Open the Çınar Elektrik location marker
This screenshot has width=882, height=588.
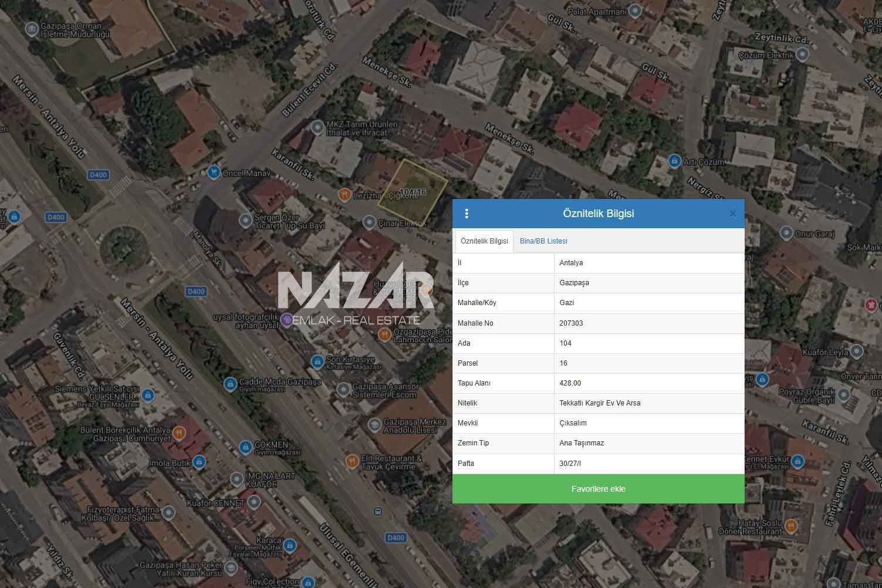[369, 222]
